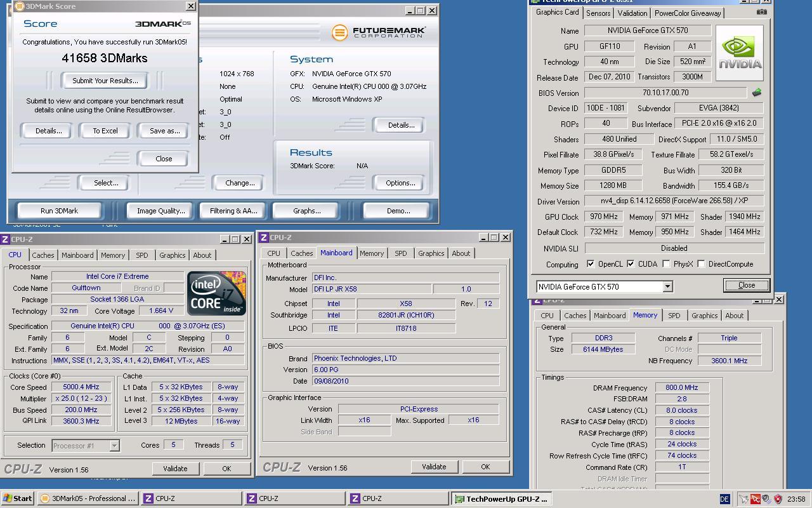Open Filtering & AA settings button
Viewport: 812px width, 508px height.
233,211
